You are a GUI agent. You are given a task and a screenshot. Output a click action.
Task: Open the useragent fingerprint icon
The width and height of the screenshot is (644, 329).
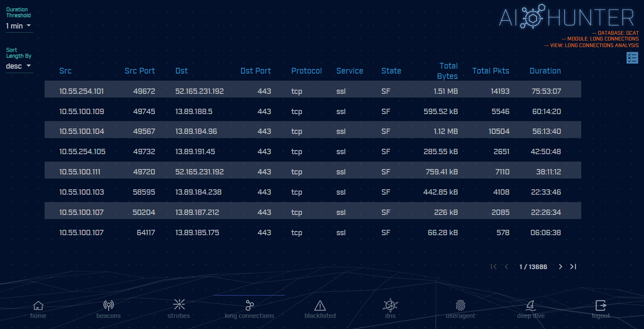(461, 306)
